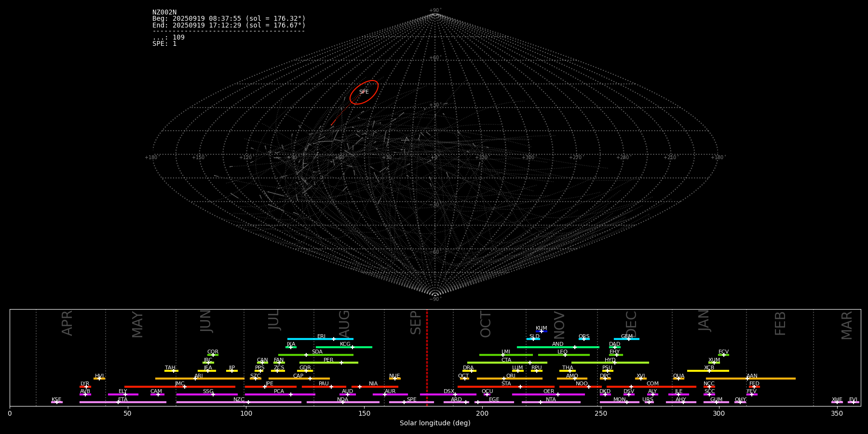868x434 pixels.
Task: Select the PCA shower label
Action: pos(279,392)
